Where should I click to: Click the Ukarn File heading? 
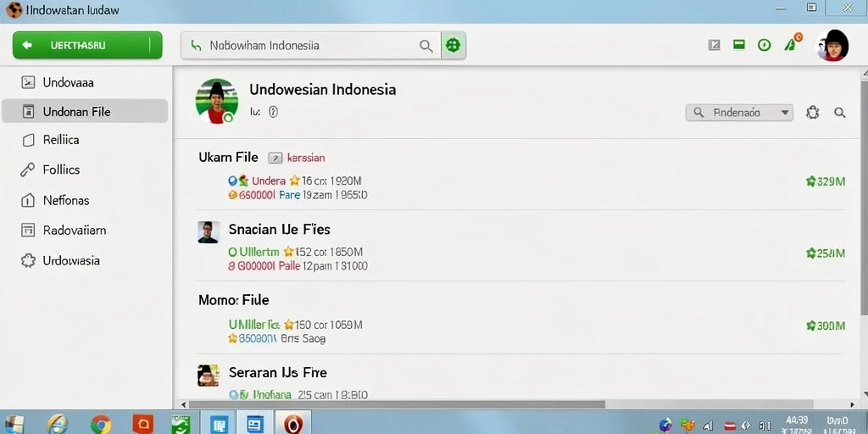tap(228, 157)
